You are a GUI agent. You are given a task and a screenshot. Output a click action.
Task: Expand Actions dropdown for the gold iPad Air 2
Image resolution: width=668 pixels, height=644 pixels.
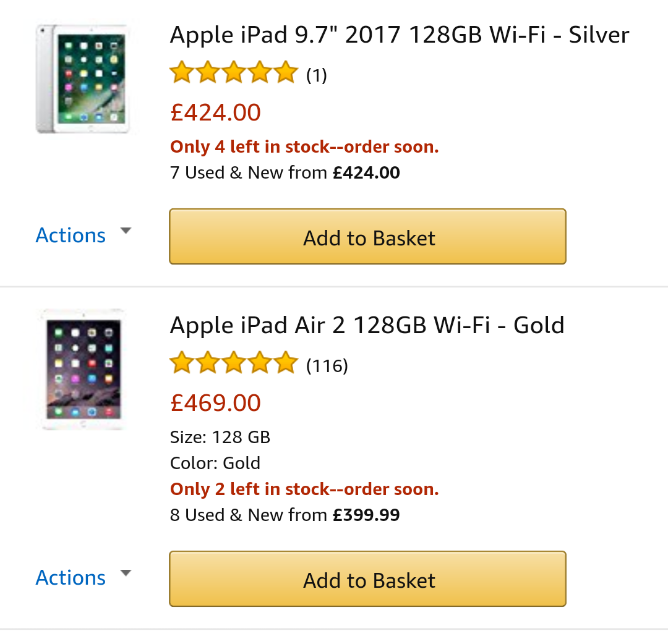(x=71, y=578)
